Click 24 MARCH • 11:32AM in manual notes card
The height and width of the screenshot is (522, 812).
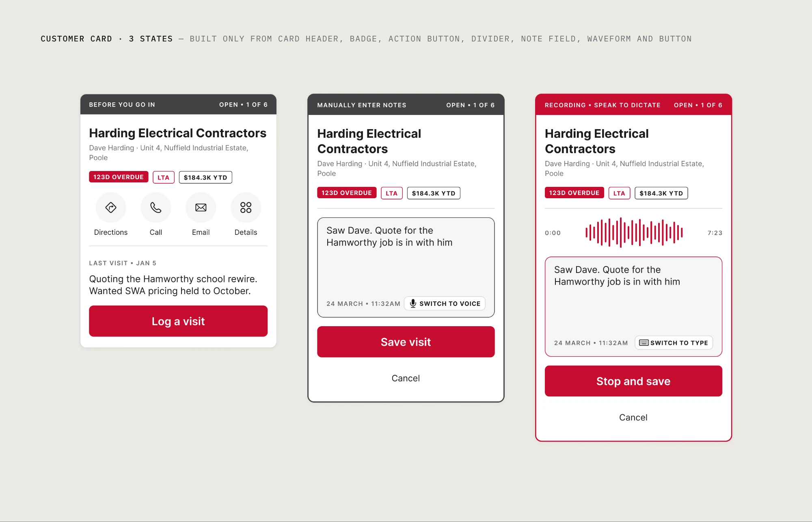(x=363, y=303)
